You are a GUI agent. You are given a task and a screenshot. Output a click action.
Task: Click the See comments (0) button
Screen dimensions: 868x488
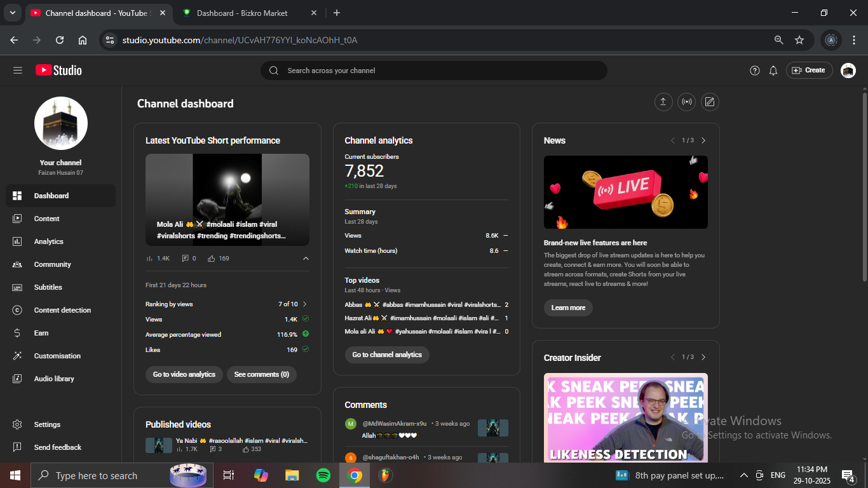point(261,374)
